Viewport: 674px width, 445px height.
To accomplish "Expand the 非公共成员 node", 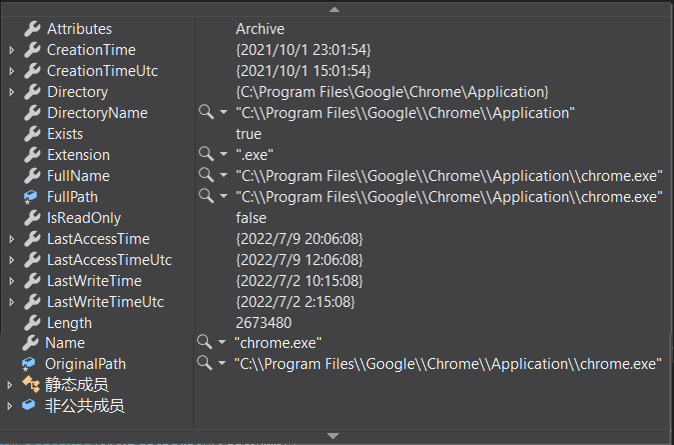I will click(11, 406).
